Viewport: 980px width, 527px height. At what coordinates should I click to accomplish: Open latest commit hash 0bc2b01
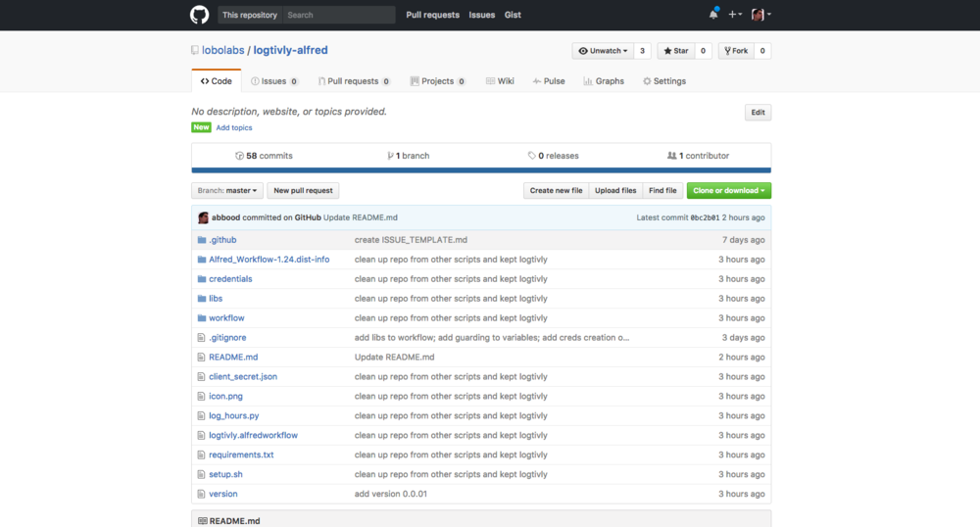point(705,217)
